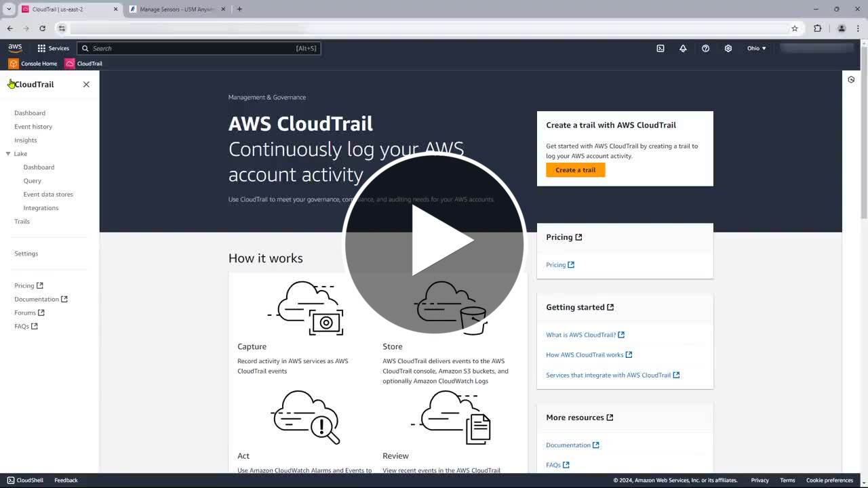The image size is (868, 488).
Task: Click the Create a trail button
Action: click(x=575, y=170)
